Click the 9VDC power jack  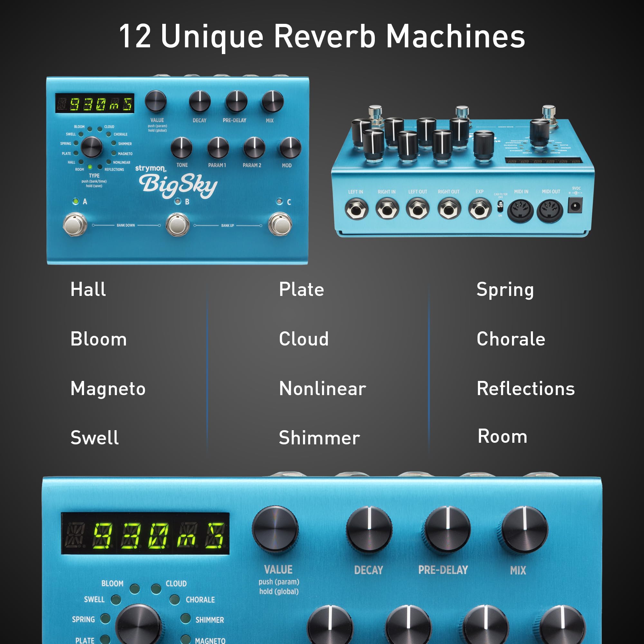pyautogui.click(x=575, y=206)
